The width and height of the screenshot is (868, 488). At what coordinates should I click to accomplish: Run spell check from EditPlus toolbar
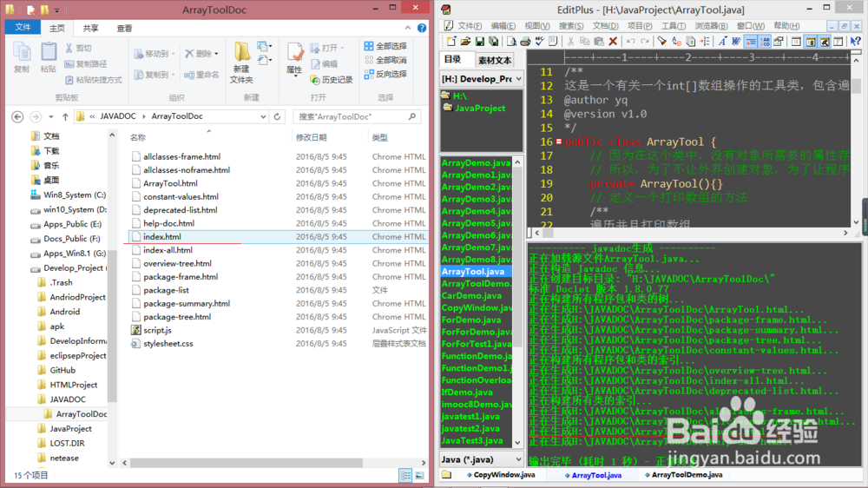point(540,42)
